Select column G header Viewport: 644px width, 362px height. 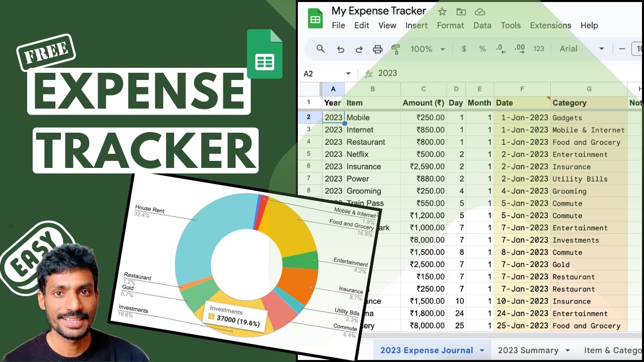pos(589,89)
